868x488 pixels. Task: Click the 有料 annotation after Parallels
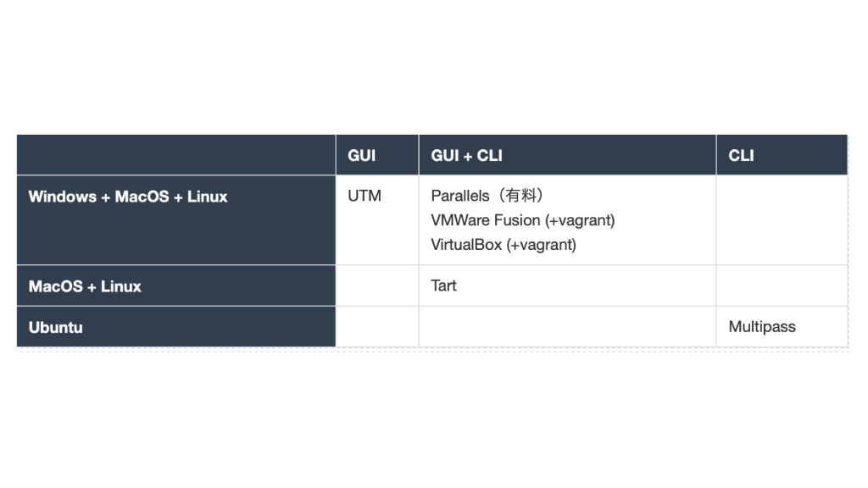pos(520,196)
